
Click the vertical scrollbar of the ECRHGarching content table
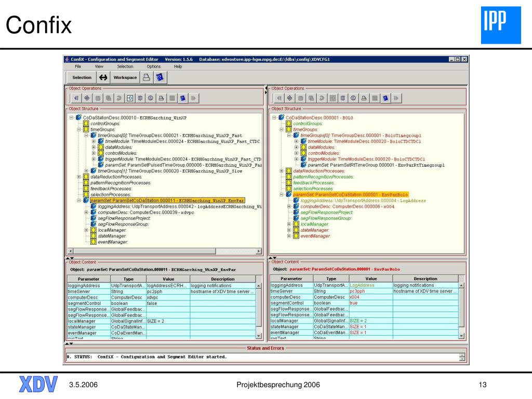click(259, 311)
